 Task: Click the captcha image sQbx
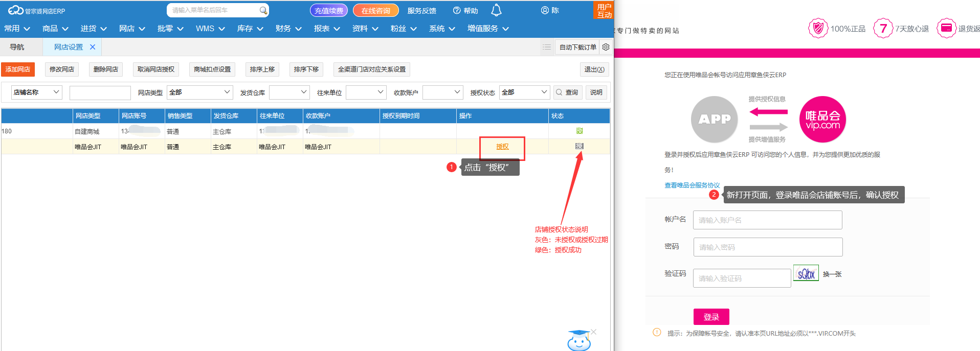(806, 273)
